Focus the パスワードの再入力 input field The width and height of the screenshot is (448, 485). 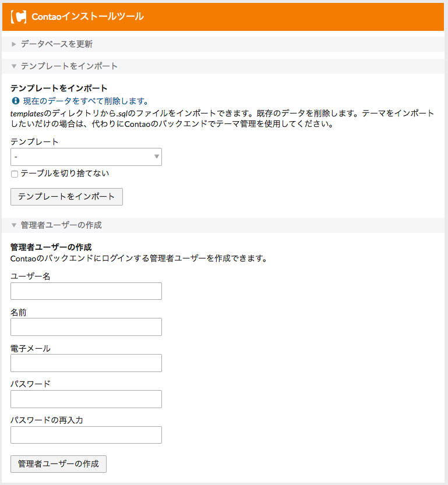86,435
